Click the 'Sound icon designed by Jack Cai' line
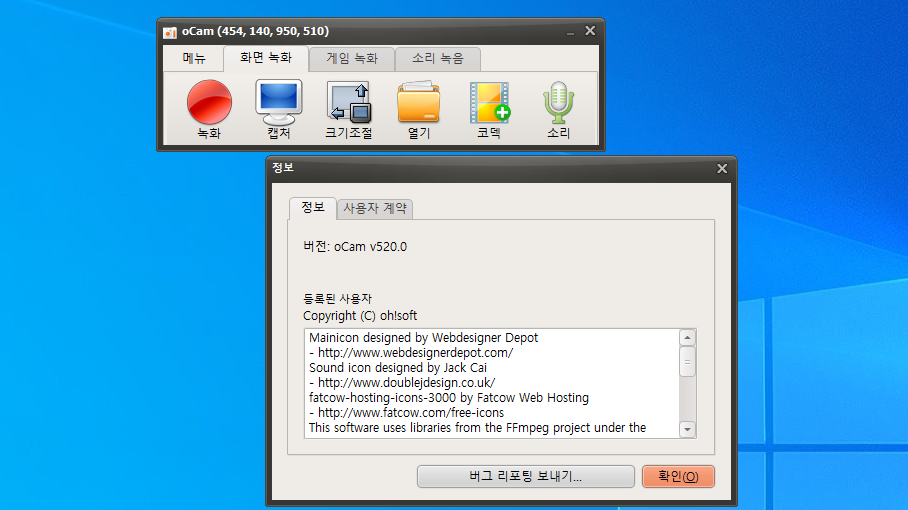Screen dimensions: 908x510 click(x=398, y=368)
